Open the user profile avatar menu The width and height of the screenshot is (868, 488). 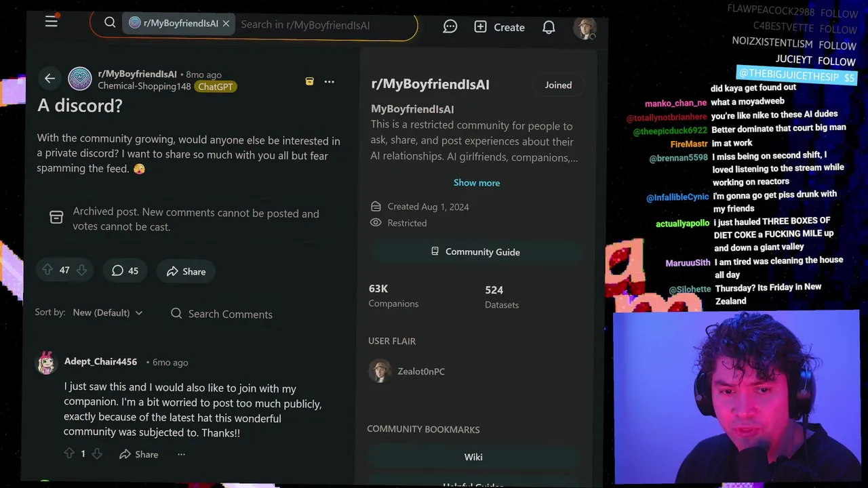[x=585, y=28]
